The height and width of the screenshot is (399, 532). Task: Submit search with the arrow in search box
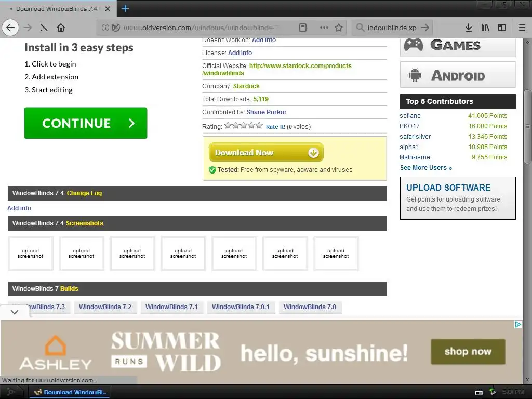click(x=425, y=28)
